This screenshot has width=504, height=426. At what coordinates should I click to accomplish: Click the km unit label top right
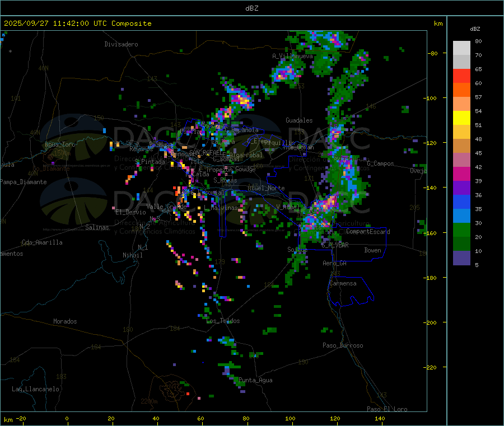(438, 24)
